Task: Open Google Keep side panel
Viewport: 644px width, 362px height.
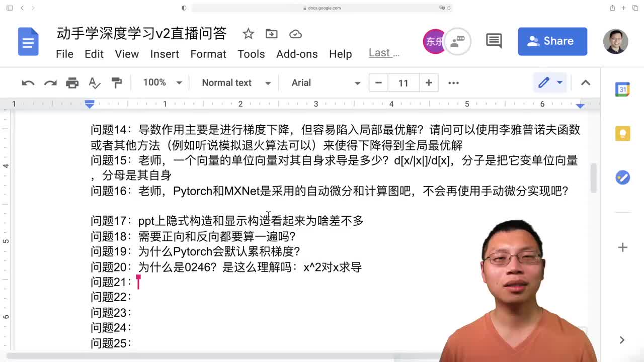Action: pos(622,133)
